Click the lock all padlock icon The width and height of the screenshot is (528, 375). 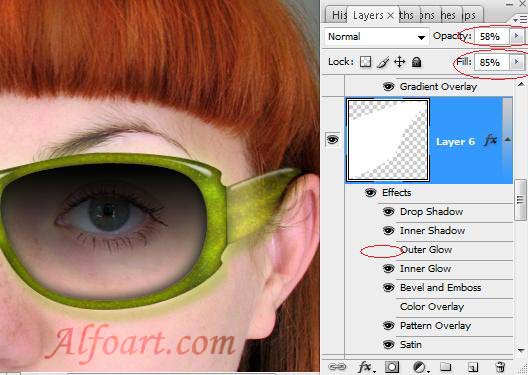point(417,62)
